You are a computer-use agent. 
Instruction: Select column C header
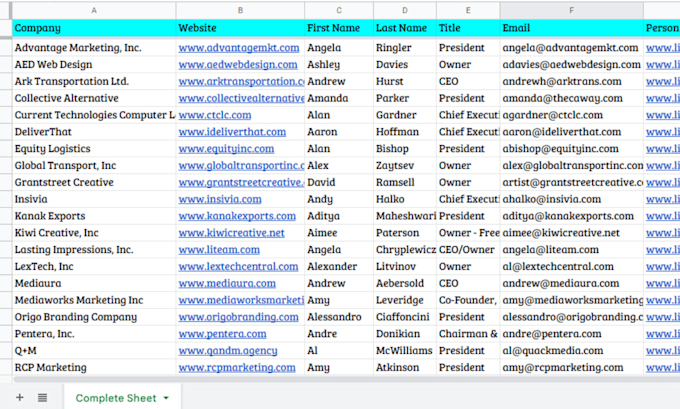click(339, 10)
